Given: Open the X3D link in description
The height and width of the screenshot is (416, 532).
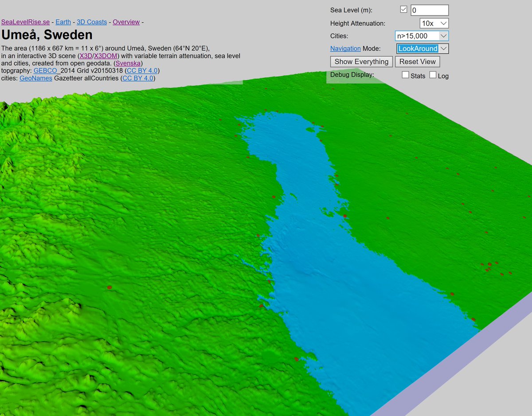Looking at the screenshot, I should 86,56.
